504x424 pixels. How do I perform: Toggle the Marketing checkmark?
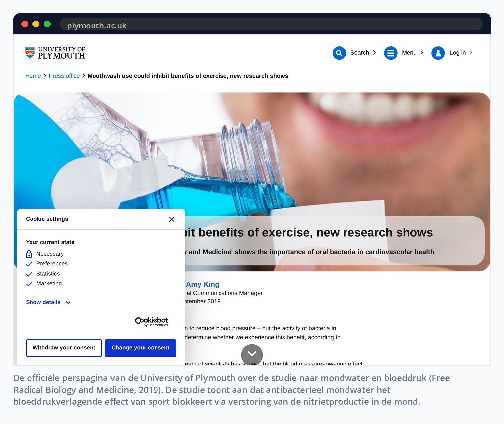(x=29, y=284)
